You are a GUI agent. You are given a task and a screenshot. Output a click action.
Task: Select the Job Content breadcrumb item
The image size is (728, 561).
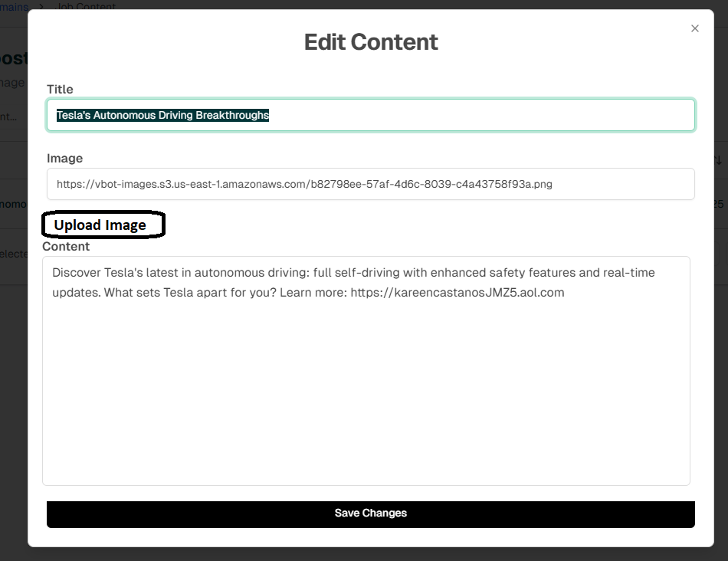coord(86,7)
